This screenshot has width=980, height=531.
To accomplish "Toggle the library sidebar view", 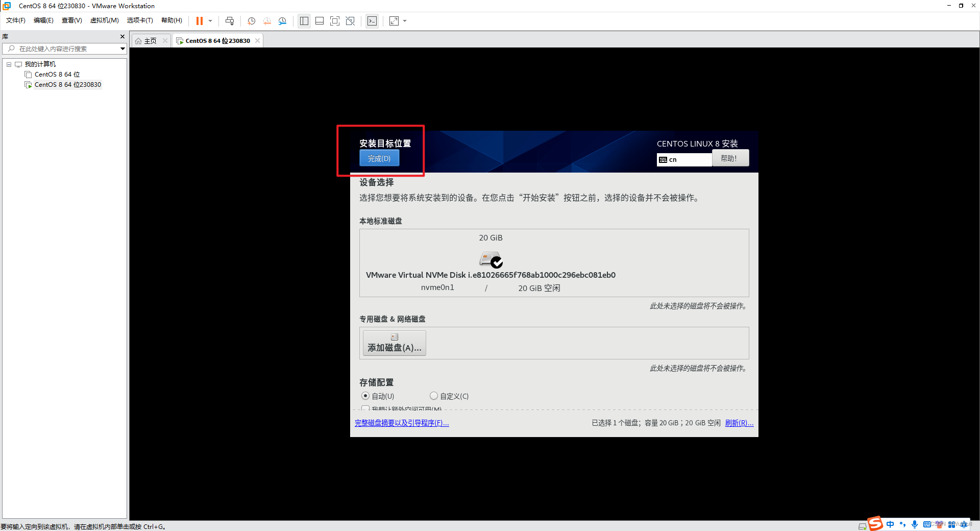I will click(x=304, y=21).
